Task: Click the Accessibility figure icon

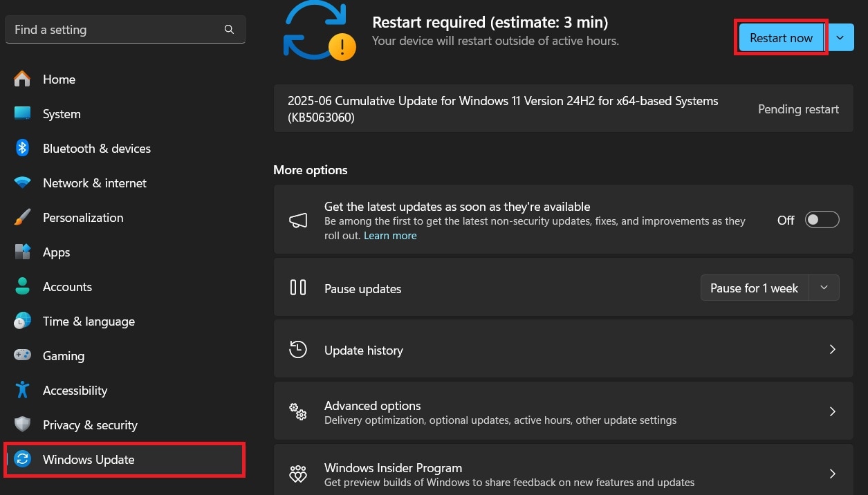Action: (x=22, y=390)
